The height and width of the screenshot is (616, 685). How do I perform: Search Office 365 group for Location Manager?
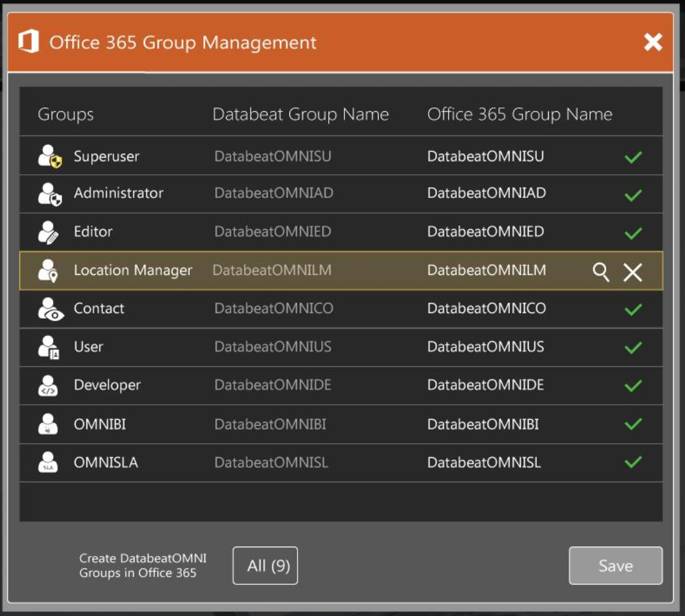pyautogui.click(x=601, y=272)
